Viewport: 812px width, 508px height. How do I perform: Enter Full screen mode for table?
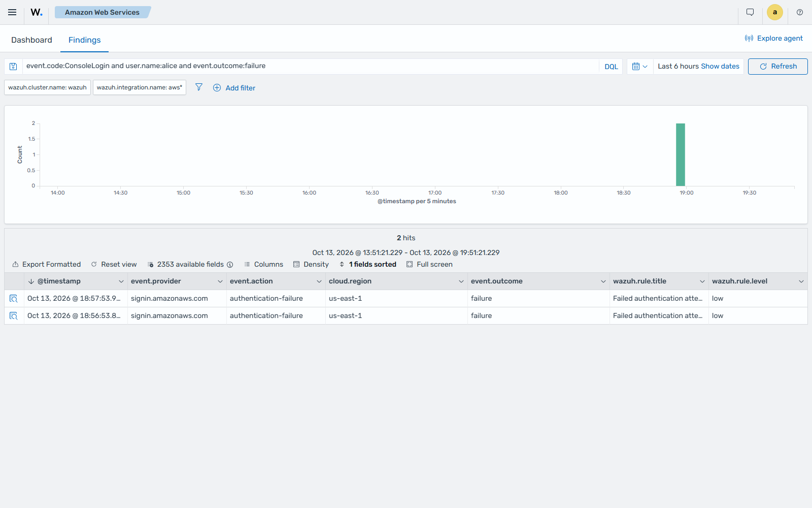point(429,264)
